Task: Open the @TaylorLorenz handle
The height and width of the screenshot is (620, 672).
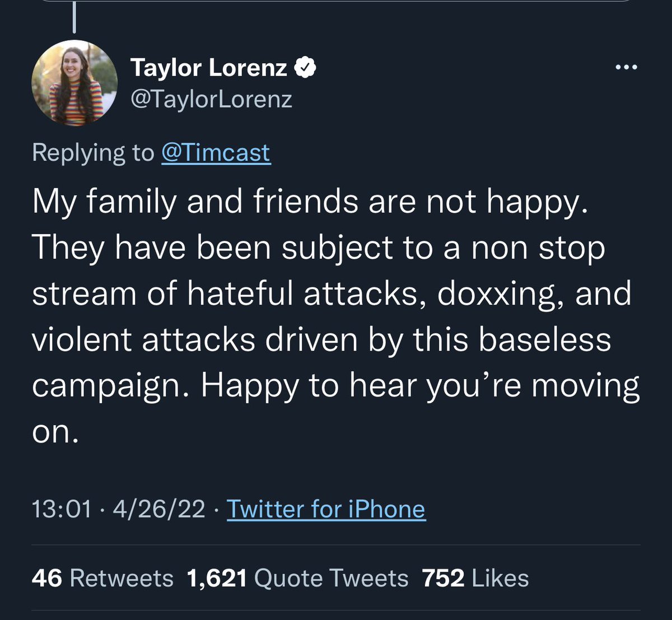Action: 211,99
